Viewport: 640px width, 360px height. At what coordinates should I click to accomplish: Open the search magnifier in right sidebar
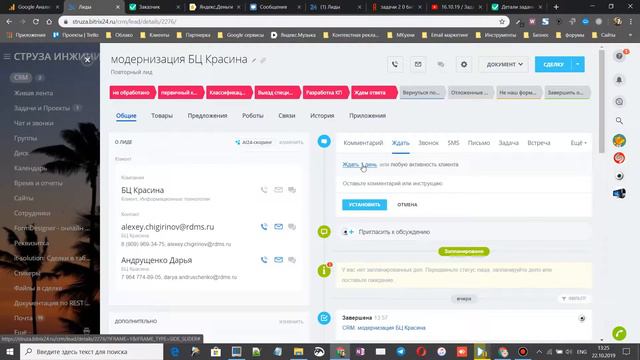[619, 120]
